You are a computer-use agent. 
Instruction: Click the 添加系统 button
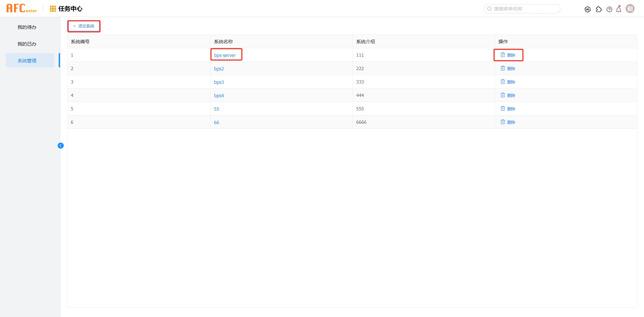tap(84, 26)
